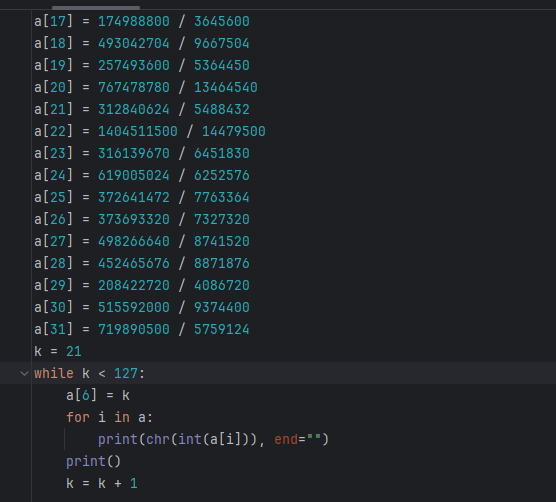Click the divisor 14479500 on a[22] line
556x502 pixels.
click(x=233, y=131)
